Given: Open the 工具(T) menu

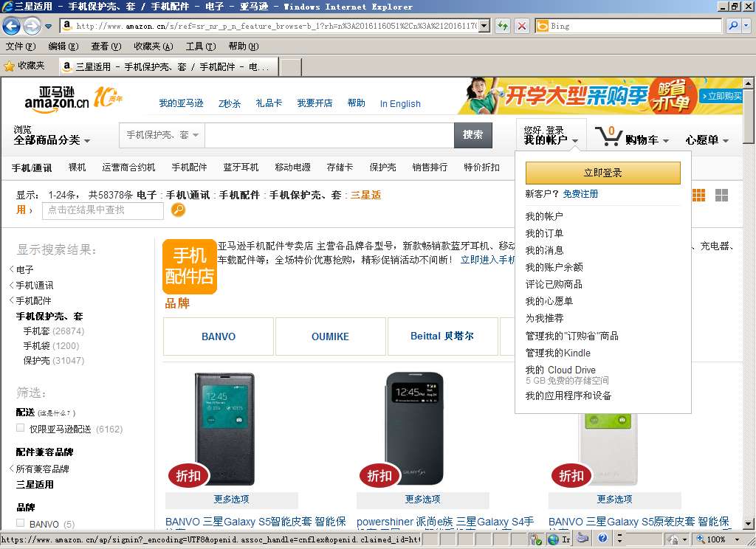Looking at the screenshot, I should coord(201,46).
